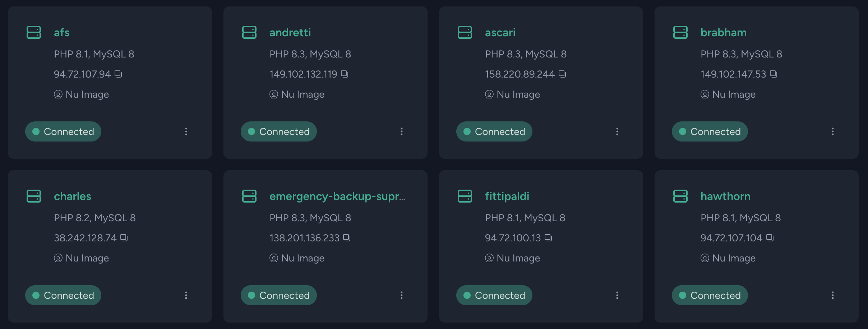Image resolution: width=868 pixels, height=329 pixels.
Task: Open the brabham server page
Action: pyautogui.click(x=723, y=33)
